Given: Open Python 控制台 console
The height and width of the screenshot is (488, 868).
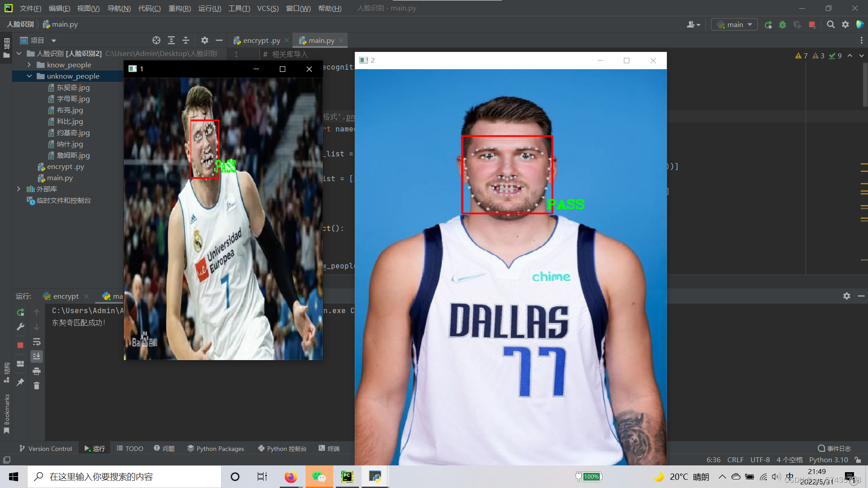Looking at the screenshot, I should (x=282, y=449).
